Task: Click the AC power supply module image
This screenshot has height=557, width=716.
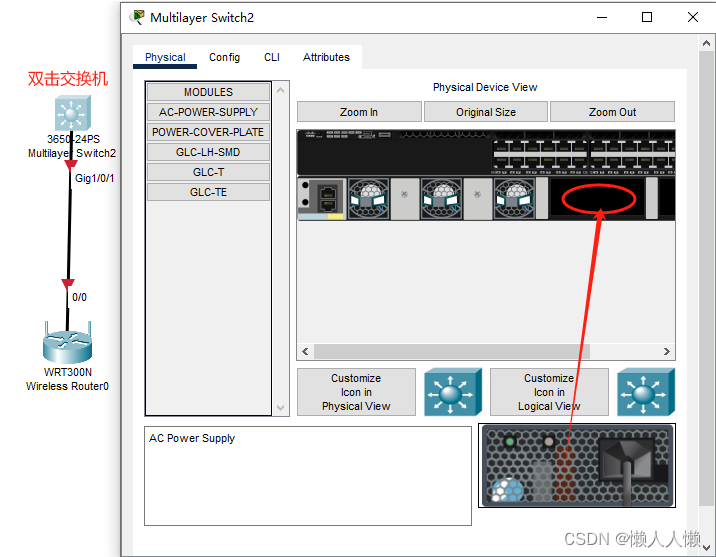Action: (577, 465)
